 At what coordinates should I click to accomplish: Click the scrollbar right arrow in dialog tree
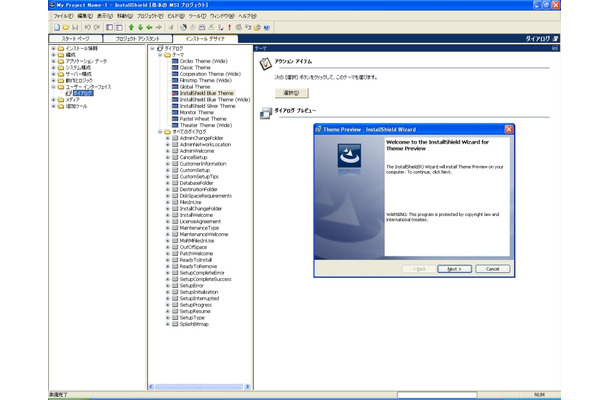(x=247, y=386)
